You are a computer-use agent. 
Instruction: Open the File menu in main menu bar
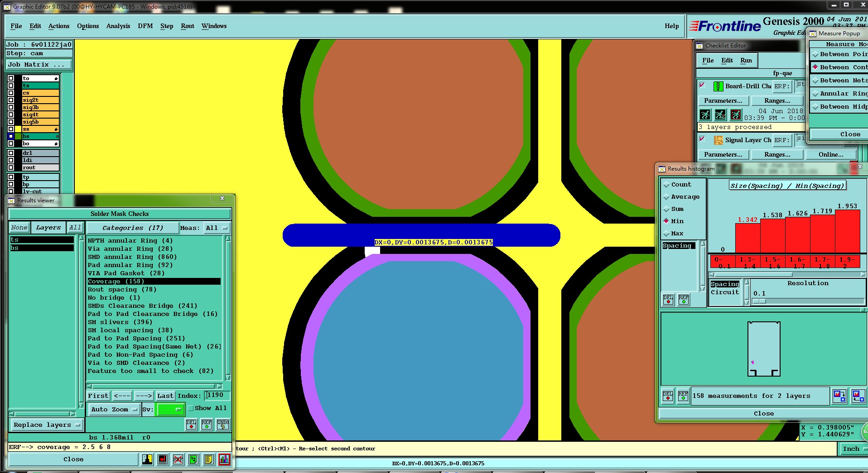[16, 26]
